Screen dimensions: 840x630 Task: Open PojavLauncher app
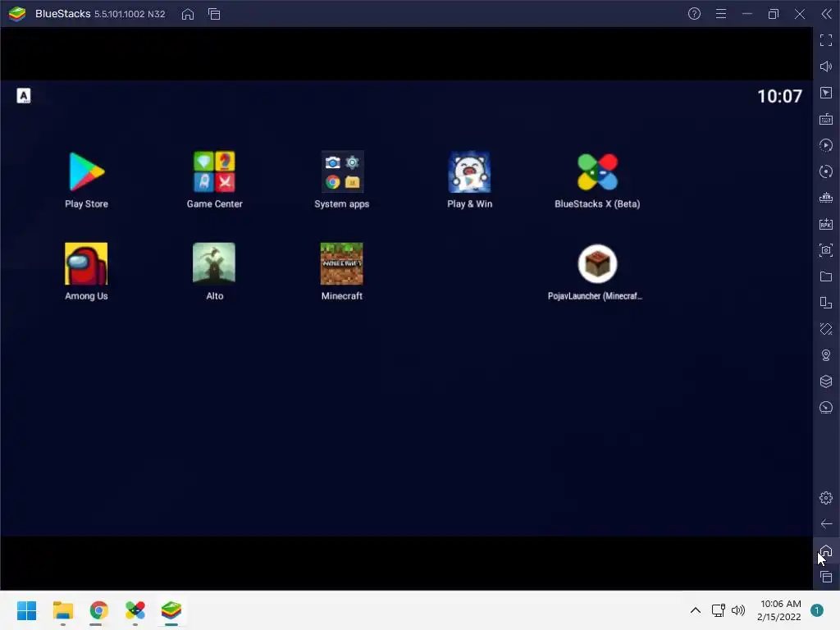click(x=597, y=263)
